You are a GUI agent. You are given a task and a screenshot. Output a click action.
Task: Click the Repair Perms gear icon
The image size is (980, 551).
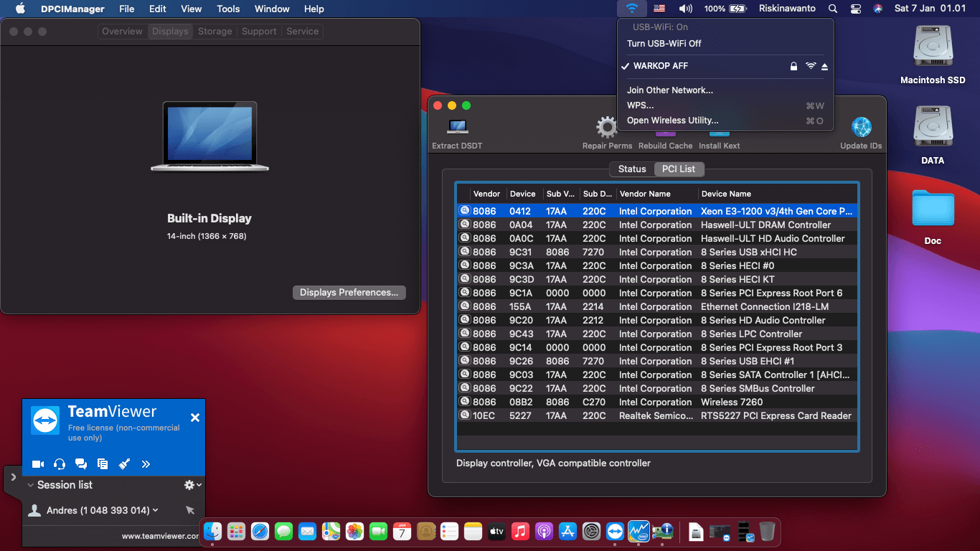(607, 128)
